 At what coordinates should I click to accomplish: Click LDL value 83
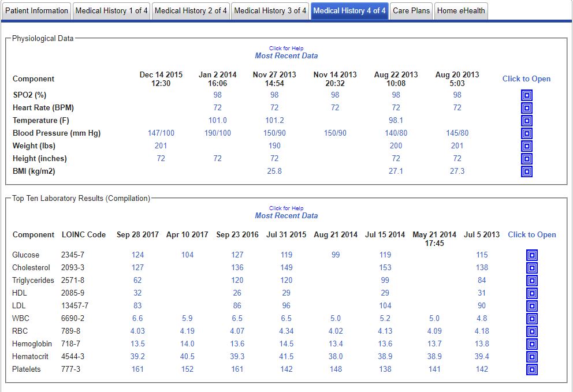click(x=137, y=305)
